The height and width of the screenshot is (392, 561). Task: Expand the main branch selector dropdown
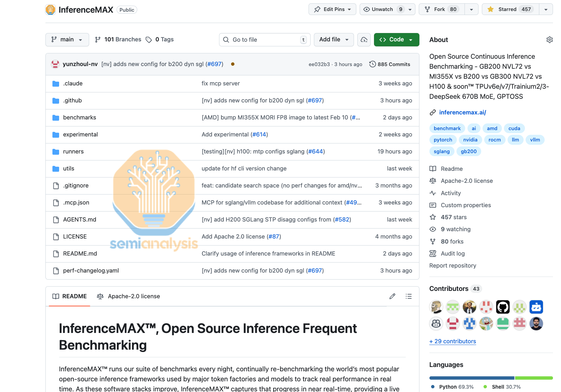tap(67, 40)
